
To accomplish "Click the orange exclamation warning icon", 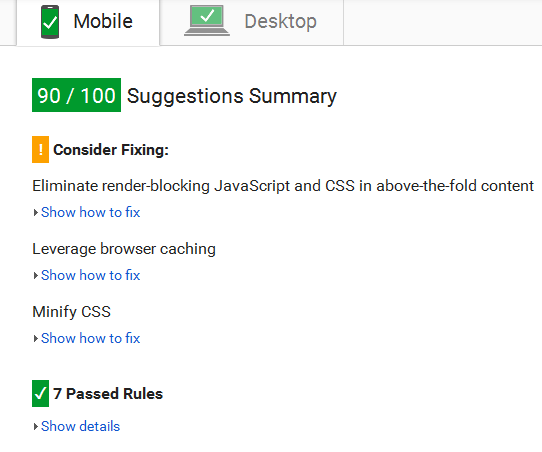I will [40, 149].
